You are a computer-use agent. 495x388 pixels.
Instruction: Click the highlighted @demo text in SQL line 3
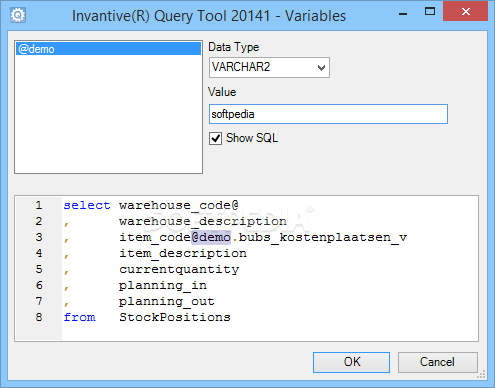pyautogui.click(x=211, y=237)
